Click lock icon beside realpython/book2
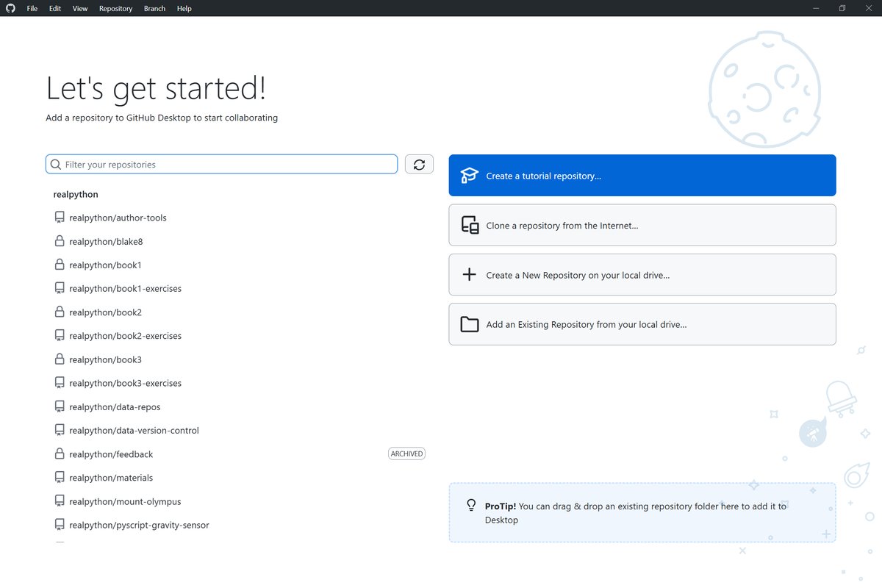The image size is (882, 588). coord(60,312)
